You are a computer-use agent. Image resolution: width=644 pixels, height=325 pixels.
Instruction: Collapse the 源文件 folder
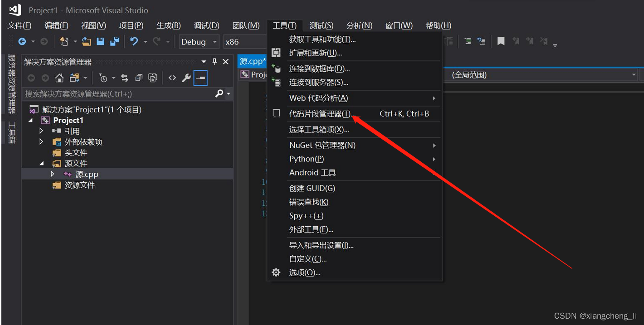41,163
